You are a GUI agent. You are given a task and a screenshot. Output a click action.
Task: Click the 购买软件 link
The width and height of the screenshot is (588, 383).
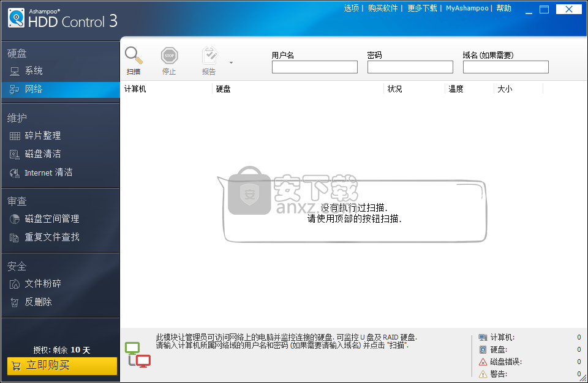tap(382, 8)
